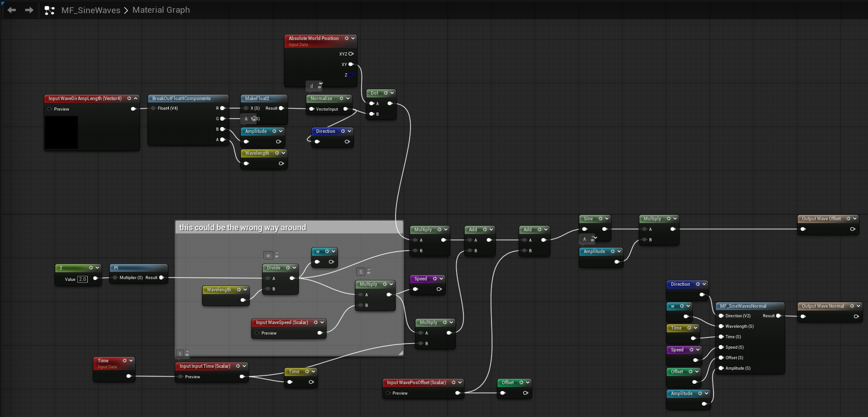Screen dimensions: 868x417
Task: Select Material Graph breadcrumb
Action: point(161,10)
